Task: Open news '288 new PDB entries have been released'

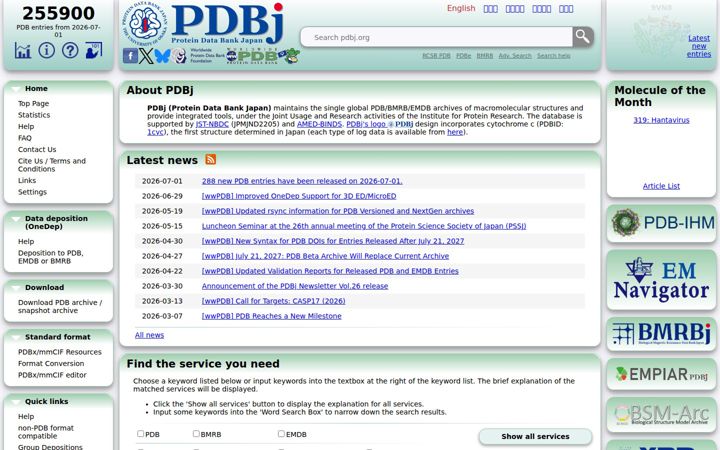Action: [302, 181]
